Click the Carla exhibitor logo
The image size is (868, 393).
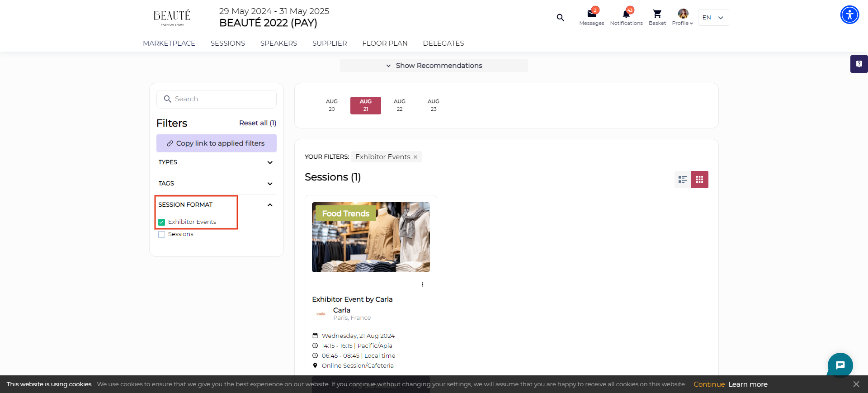(321, 314)
